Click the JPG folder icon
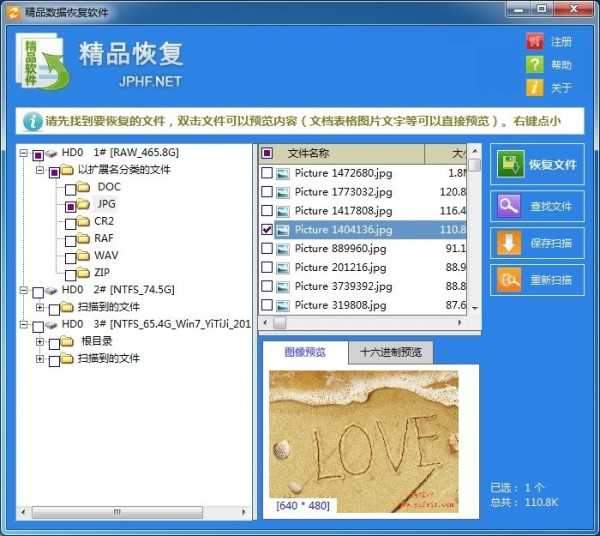Image resolution: width=600 pixels, height=536 pixels. [x=83, y=204]
